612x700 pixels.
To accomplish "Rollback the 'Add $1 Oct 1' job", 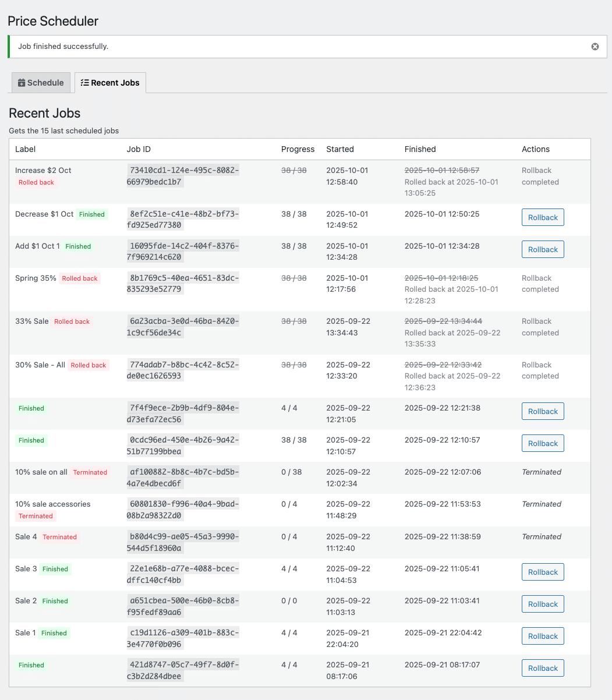I will pos(542,249).
